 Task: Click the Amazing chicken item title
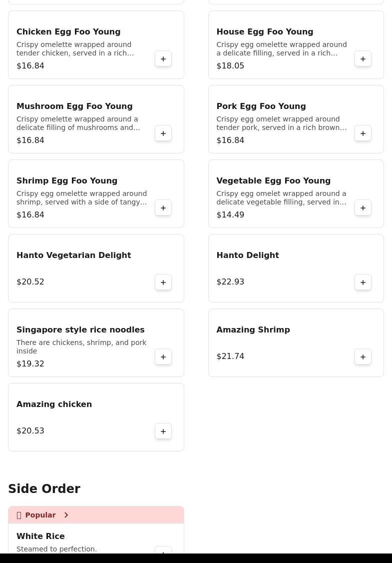coord(54,404)
